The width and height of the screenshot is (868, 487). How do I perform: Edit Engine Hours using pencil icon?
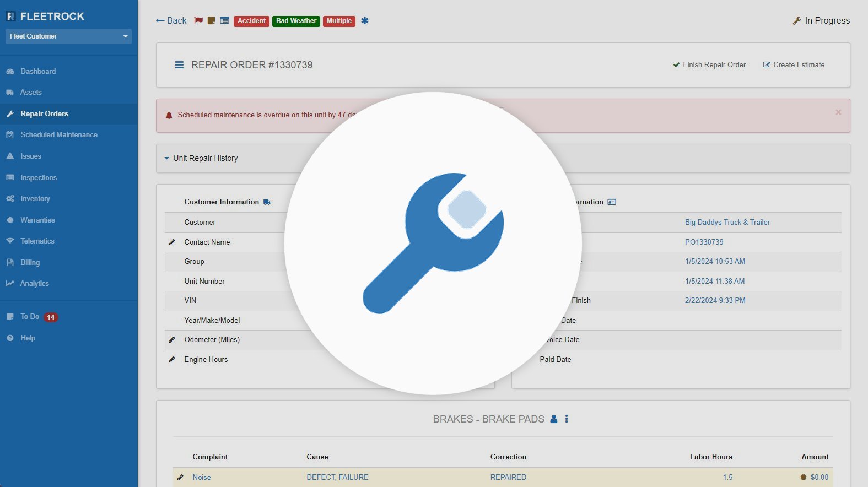point(172,360)
